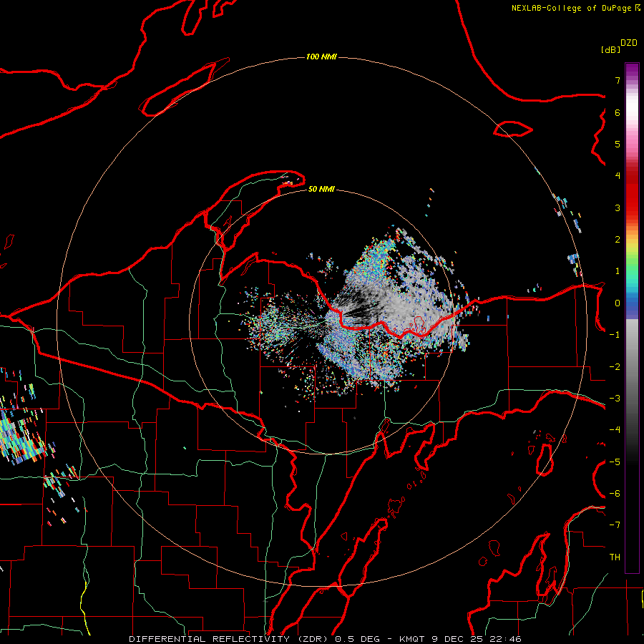The height and width of the screenshot is (644, 644).
Task: Click the -7 dB legend tick label
Action: point(615,525)
